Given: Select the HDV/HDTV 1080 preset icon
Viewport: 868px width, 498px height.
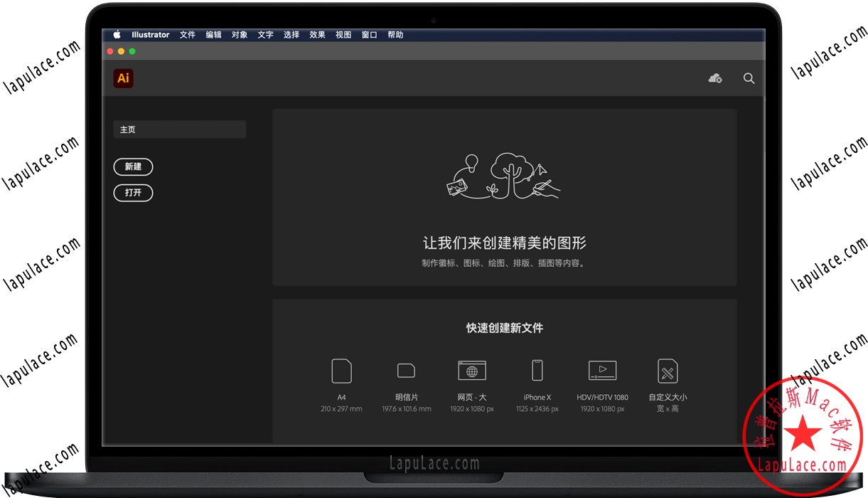Looking at the screenshot, I should pos(602,371).
